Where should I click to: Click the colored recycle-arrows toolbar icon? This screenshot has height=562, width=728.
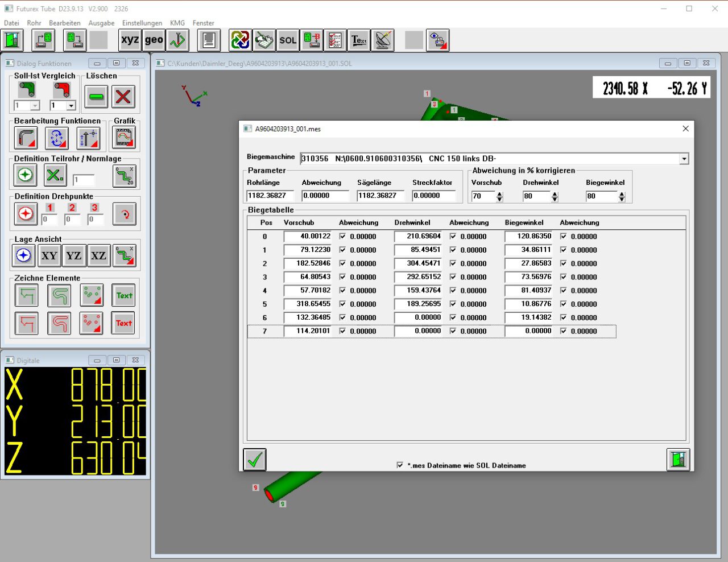(x=239, y=40)
